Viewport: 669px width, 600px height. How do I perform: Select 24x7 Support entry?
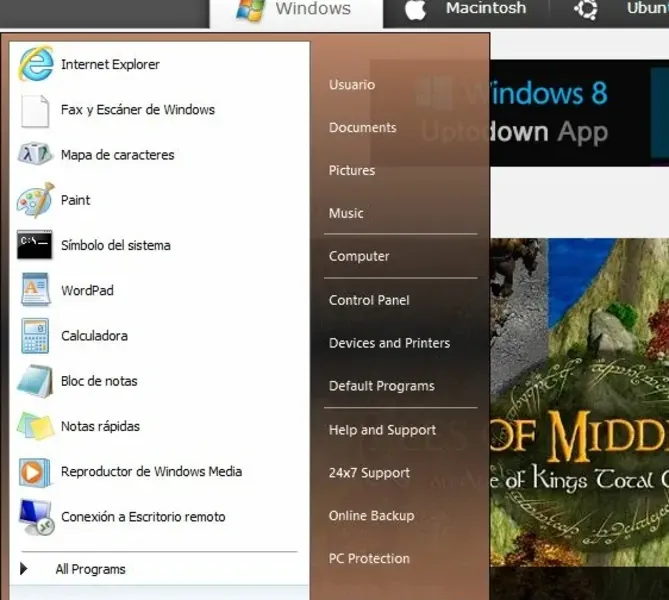pos(369,472)
